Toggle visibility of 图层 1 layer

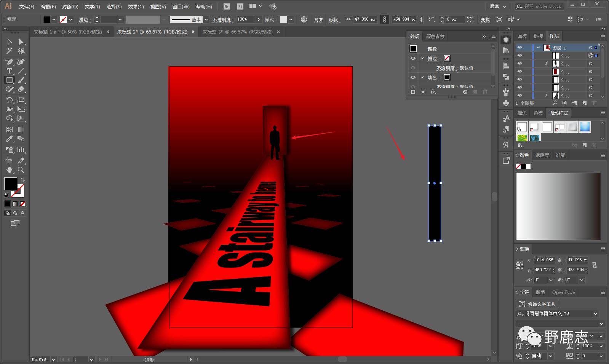click(519, 48)
